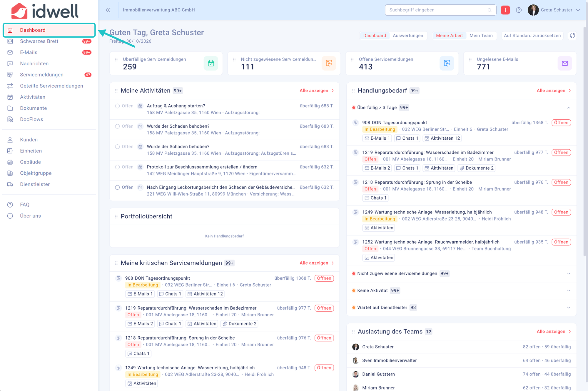Open the help question mark icon in header
This screenshot has width=588, height=391.
click(x=519, y=10)
